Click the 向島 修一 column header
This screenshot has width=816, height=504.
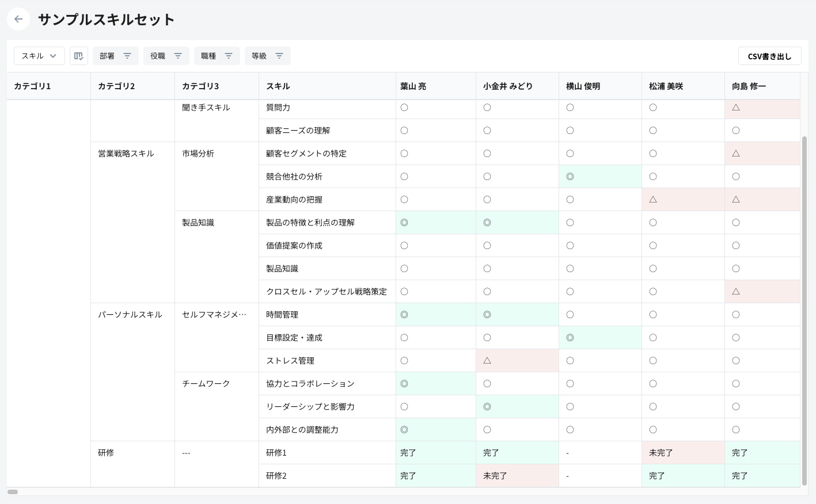coord(749,86)
